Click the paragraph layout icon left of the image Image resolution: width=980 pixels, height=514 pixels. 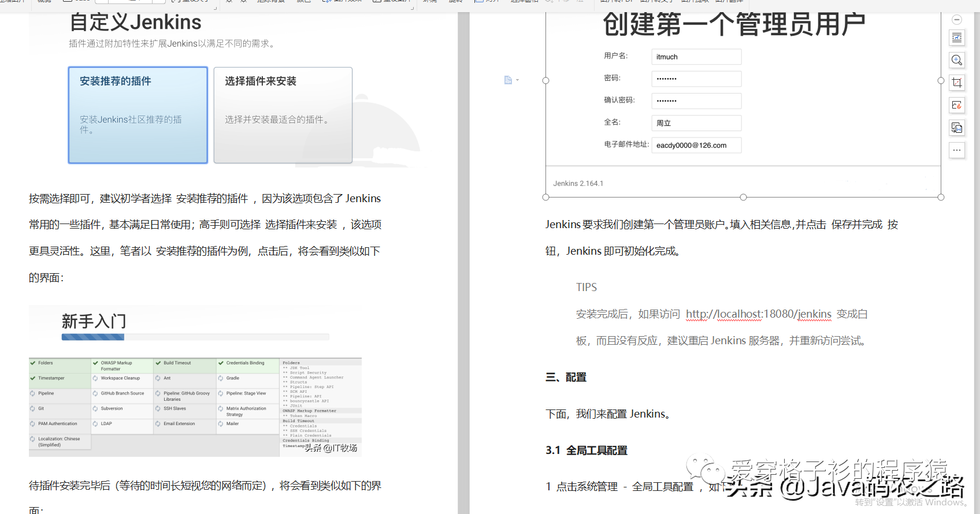point(508,80)
